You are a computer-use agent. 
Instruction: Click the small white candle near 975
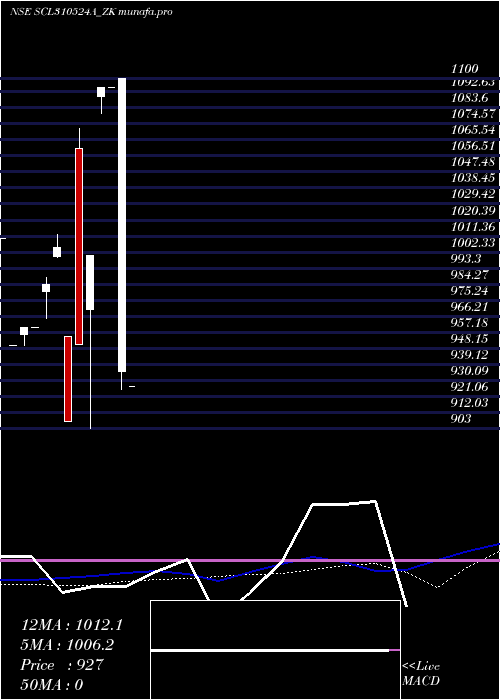[x=46, y=288]
